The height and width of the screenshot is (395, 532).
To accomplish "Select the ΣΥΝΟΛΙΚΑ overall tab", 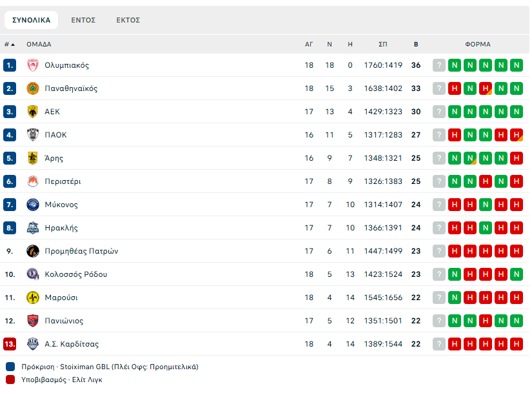I will pos(31,20).
